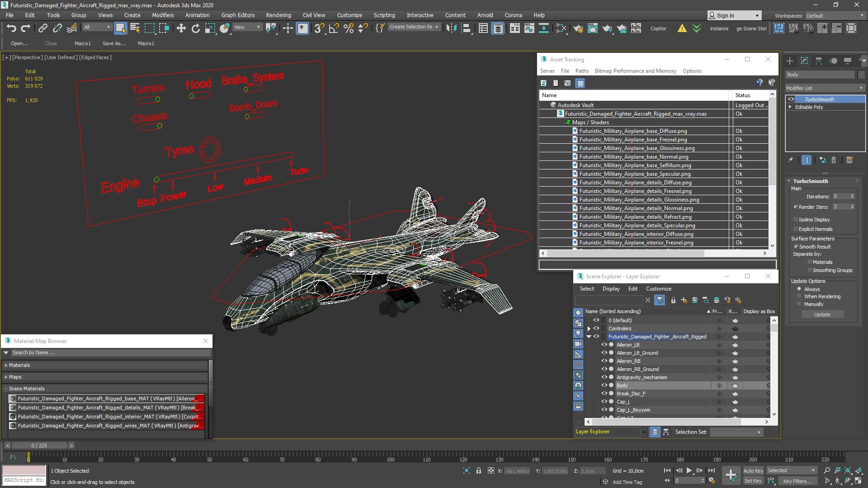Open Paths menu in Asset Tracking
Screen dimensions: 868x488
pos(582,71)
